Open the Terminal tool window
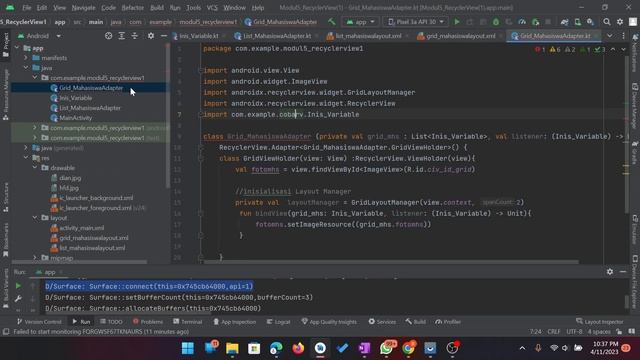The height and width of the screenshot is (360, 640). pyautogui.click(x=187, y=322)
